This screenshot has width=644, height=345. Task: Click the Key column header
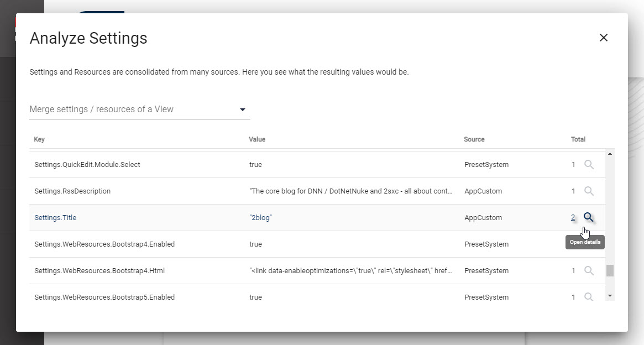click(x=39, y=139)
